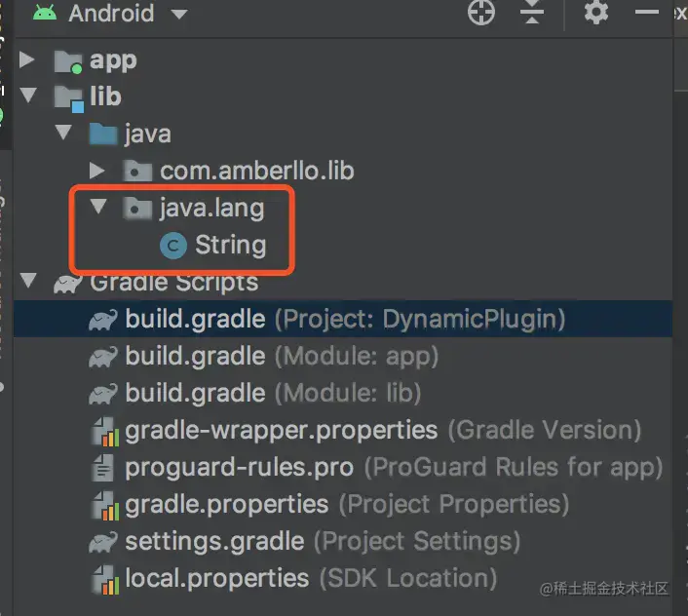
Task: Open gradle.properties file name
Action: coord(226,505)
